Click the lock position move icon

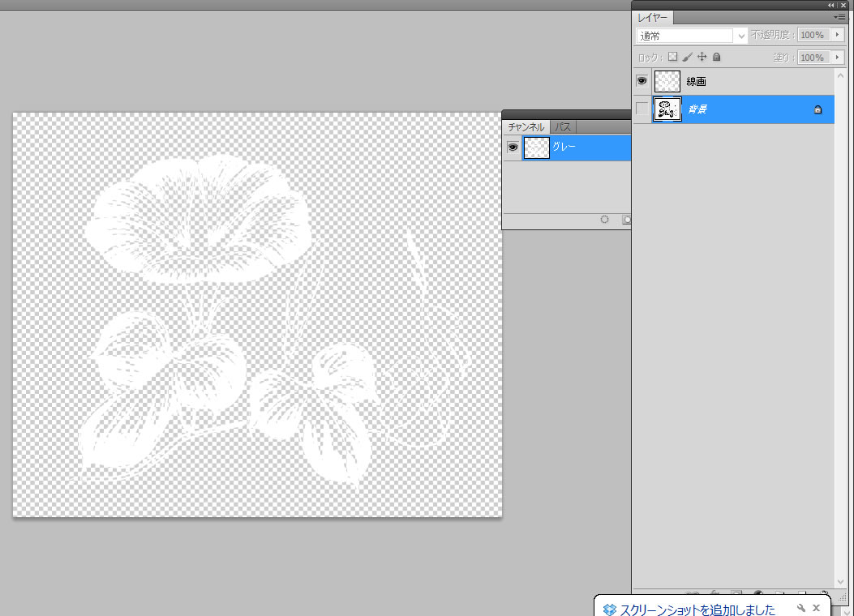coord(702,58)
